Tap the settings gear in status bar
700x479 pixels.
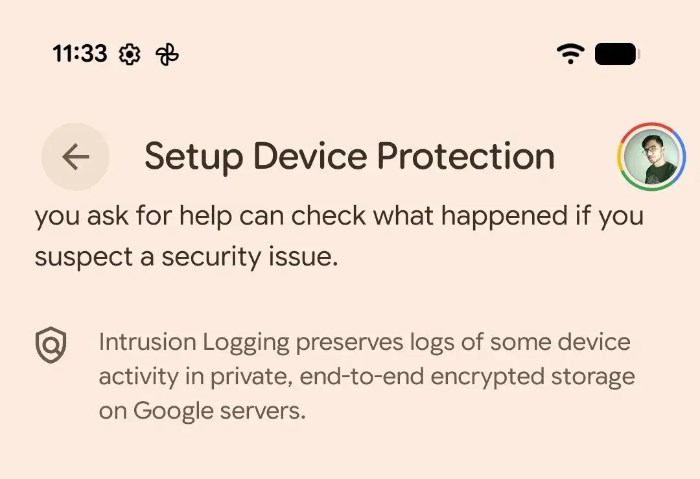click(129, 55)
